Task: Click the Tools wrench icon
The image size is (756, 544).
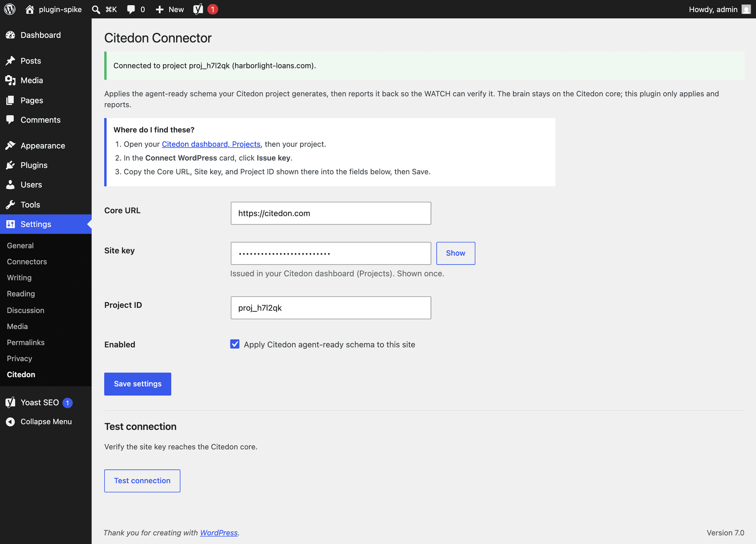Action: coord(10,205)
